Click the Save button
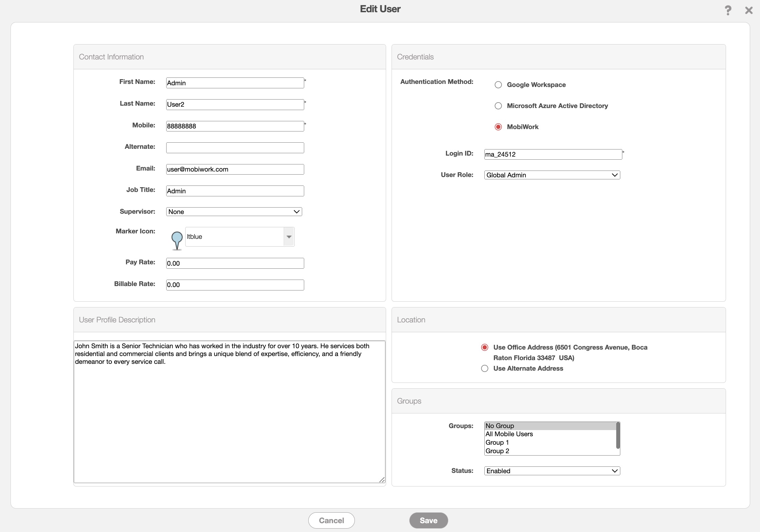760x532 pixels. (428, 520)
